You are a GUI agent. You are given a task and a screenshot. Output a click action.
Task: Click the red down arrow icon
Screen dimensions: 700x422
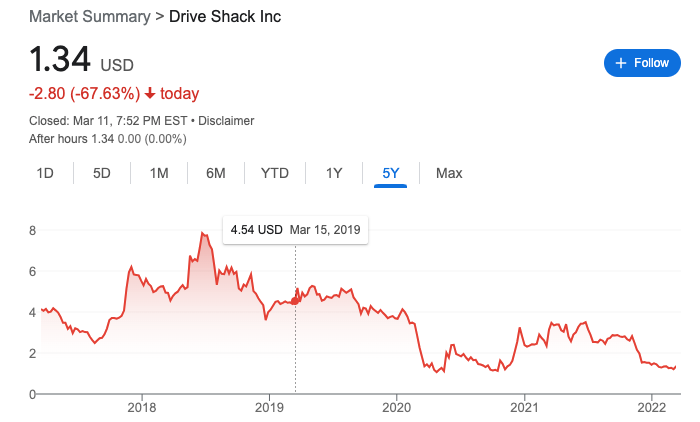click(x=150, y=94)
